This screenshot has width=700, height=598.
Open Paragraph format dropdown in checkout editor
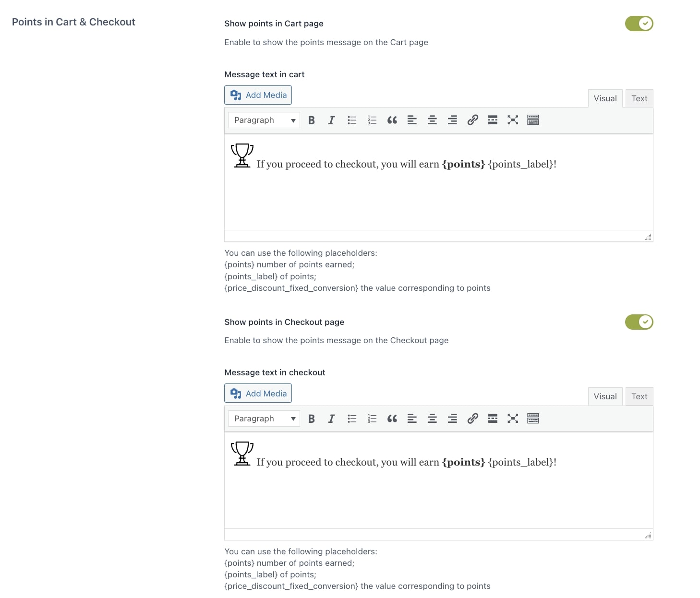click(264, 419)
